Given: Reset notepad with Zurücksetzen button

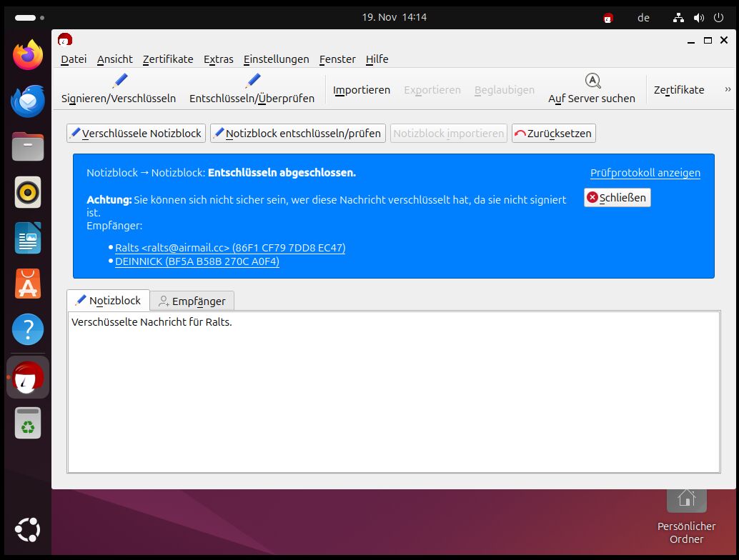Looking at the screenshot, I should tap(553, 134).
